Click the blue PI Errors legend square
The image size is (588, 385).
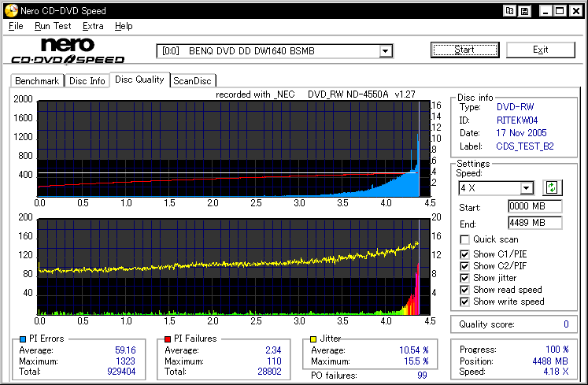21,339
